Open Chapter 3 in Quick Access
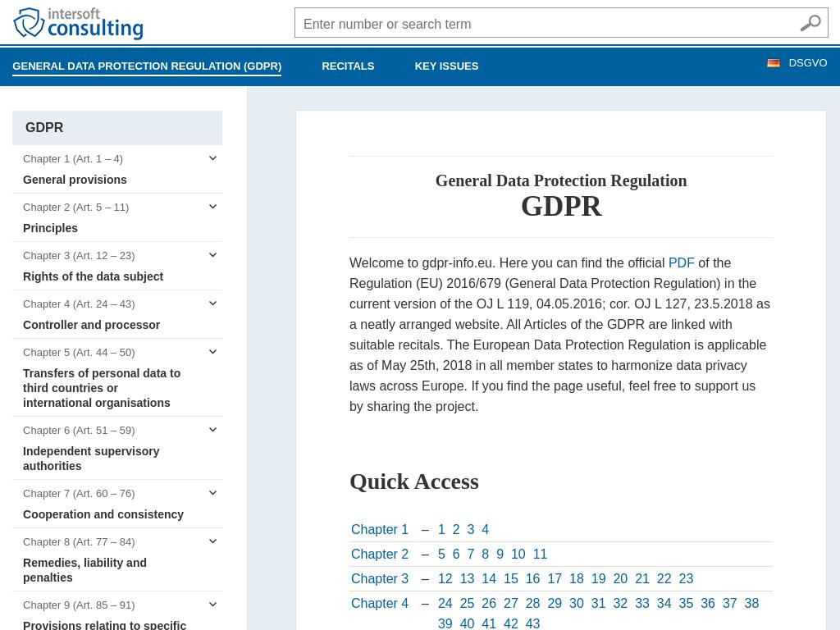Screen dimensions: 840x630 tap(380, 579)
